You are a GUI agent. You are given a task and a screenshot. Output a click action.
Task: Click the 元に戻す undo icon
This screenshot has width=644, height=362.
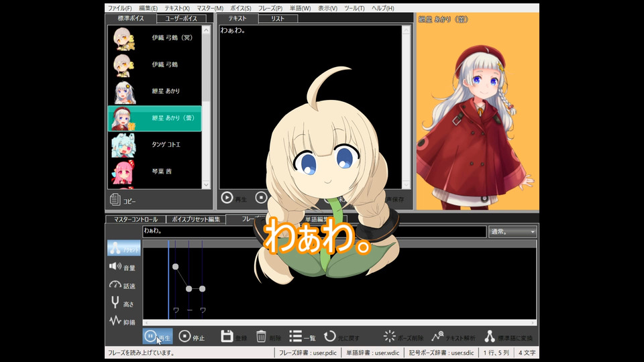(330, 336)
